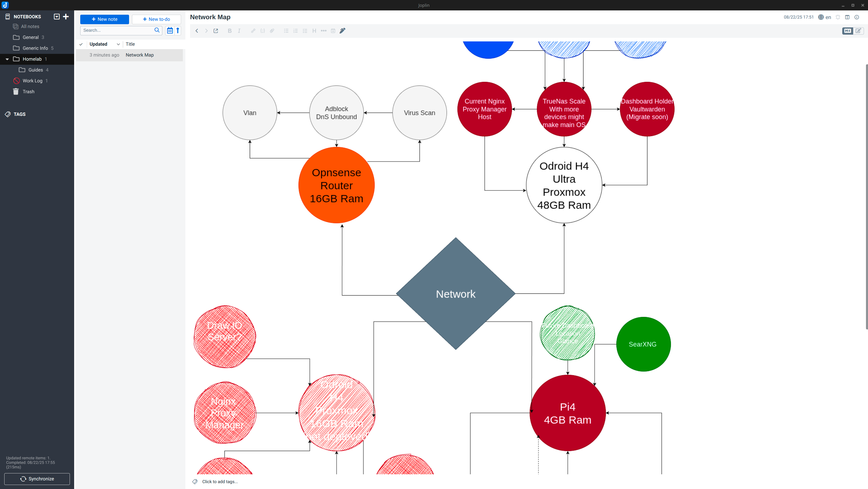Switch to the rich text editor toggle
The height and width of the screenshot is (489, 868).
coord(858,31)
